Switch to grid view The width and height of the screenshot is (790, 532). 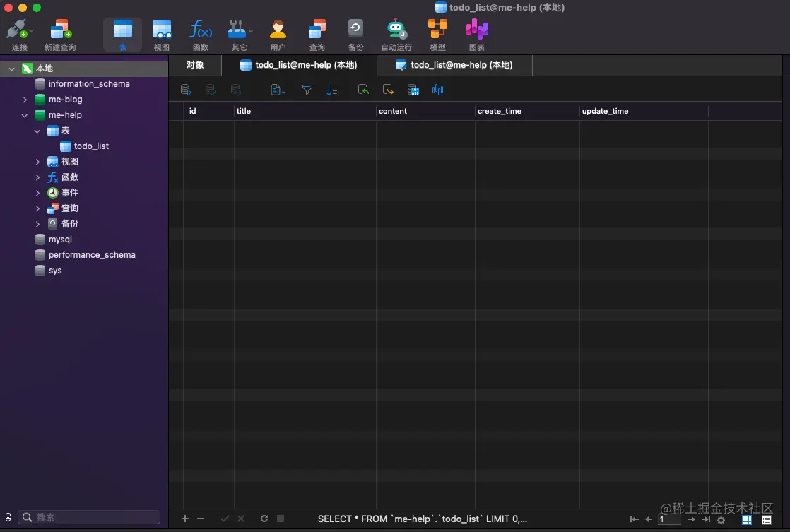click(x=747, y=520)
